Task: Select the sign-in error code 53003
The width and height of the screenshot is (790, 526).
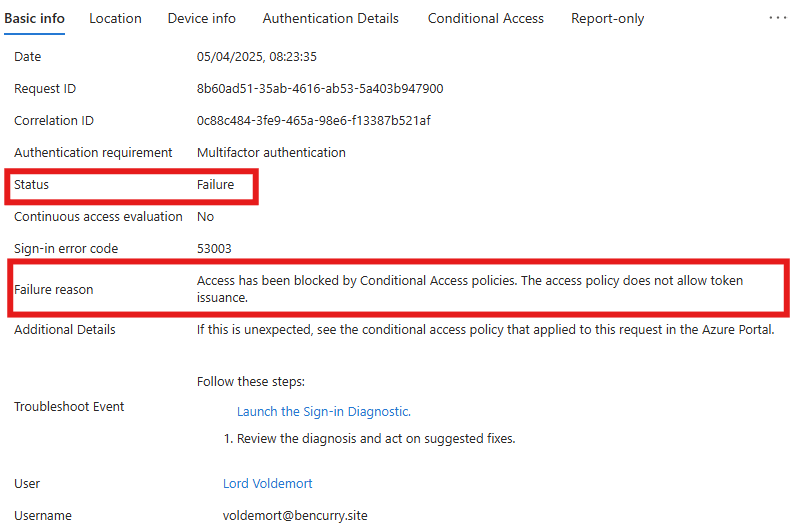Action: click(x=214, y=249)
